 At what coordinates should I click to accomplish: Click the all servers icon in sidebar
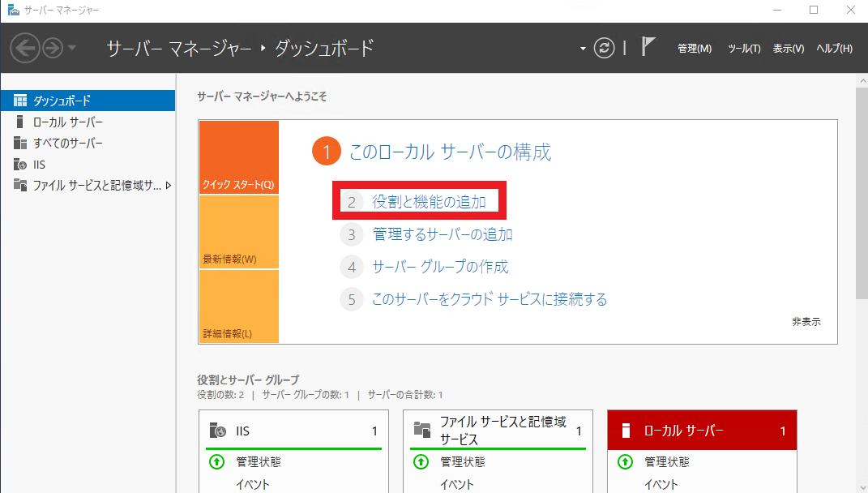[x=20, y=143]
